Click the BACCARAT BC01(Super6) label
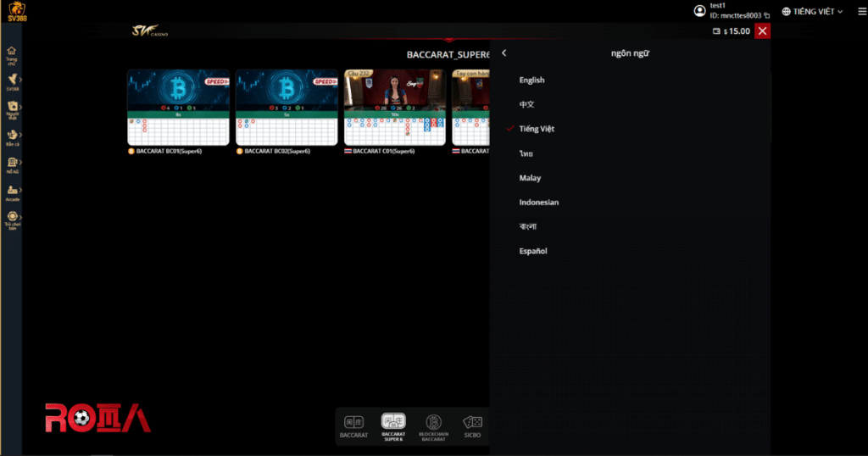Screen dimensions: 868x456 click(x=169, y=151)
